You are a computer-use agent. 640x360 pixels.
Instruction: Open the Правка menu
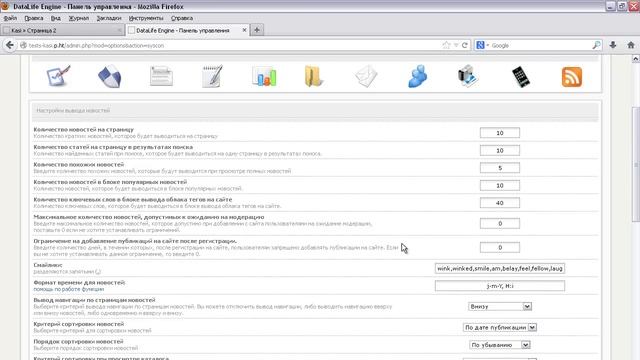point(33,18)
